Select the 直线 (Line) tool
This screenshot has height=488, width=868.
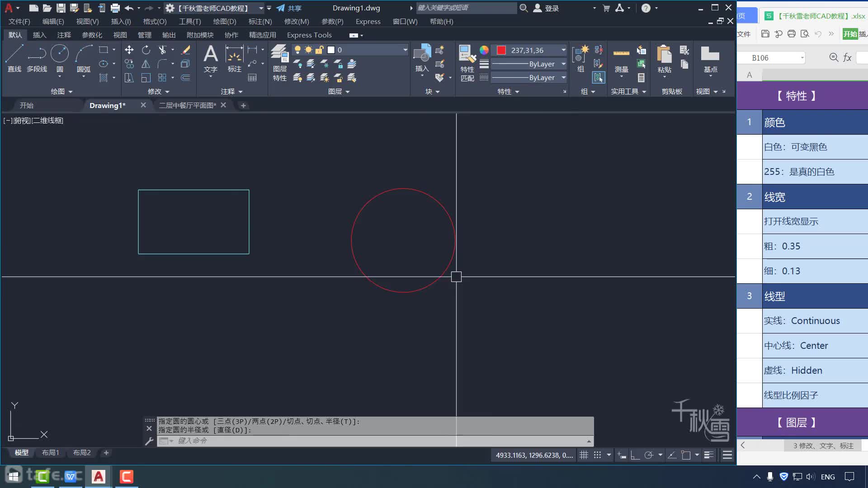pos(14,59)
